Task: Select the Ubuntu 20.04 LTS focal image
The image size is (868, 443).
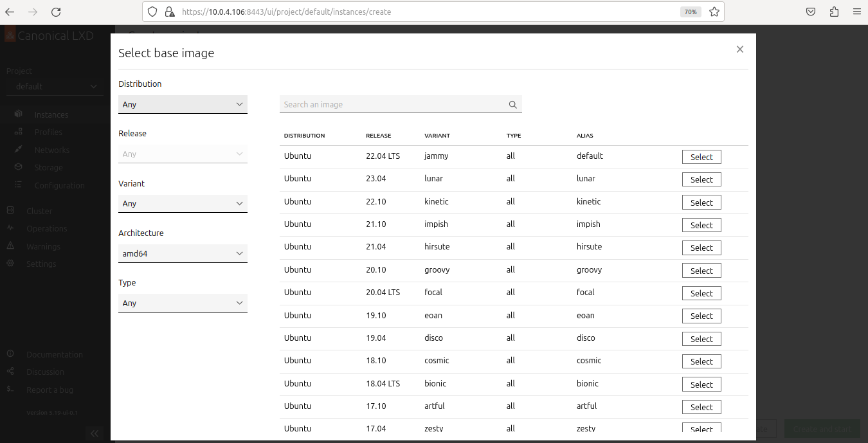Action: (701, 293)
